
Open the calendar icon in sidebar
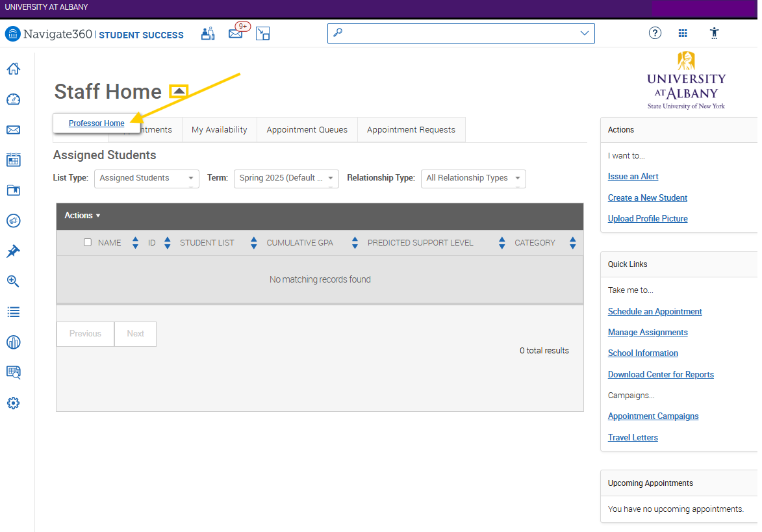click(13, 160)
